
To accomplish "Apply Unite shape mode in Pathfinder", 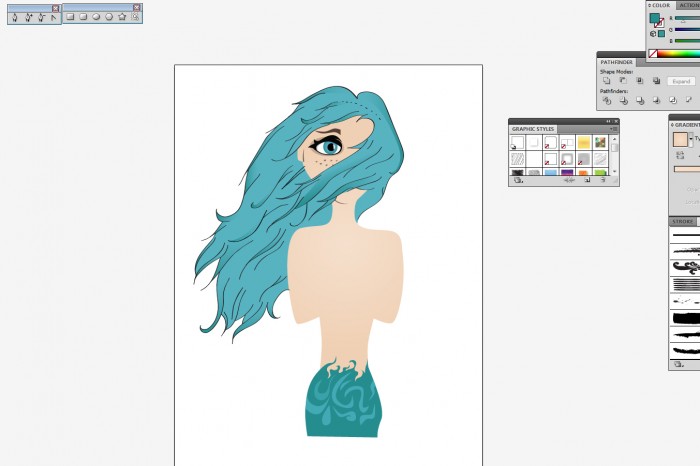I will click(606, 81).
